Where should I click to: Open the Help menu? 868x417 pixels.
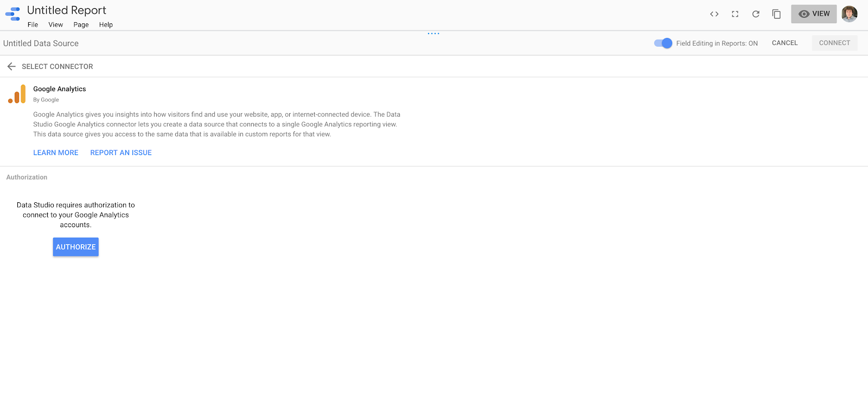106,25
